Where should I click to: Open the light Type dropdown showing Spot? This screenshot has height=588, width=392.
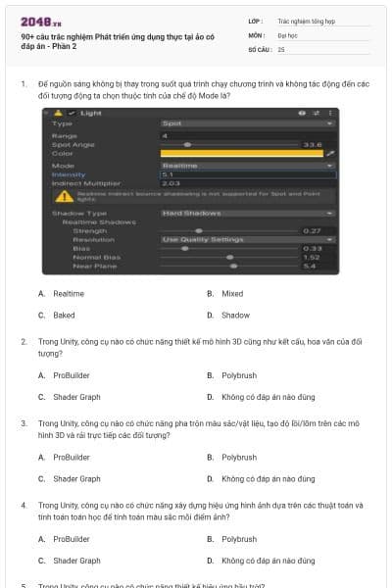tap(248, 123)
